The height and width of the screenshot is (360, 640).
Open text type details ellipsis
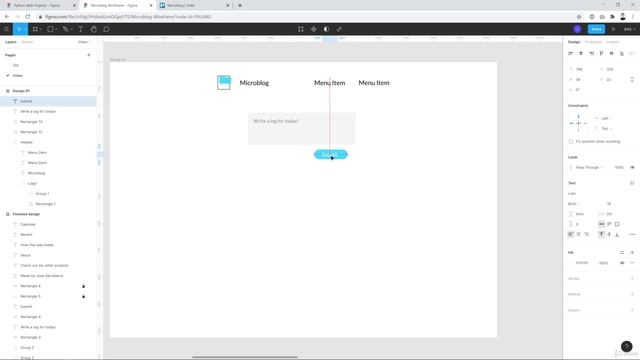point(632,234)
